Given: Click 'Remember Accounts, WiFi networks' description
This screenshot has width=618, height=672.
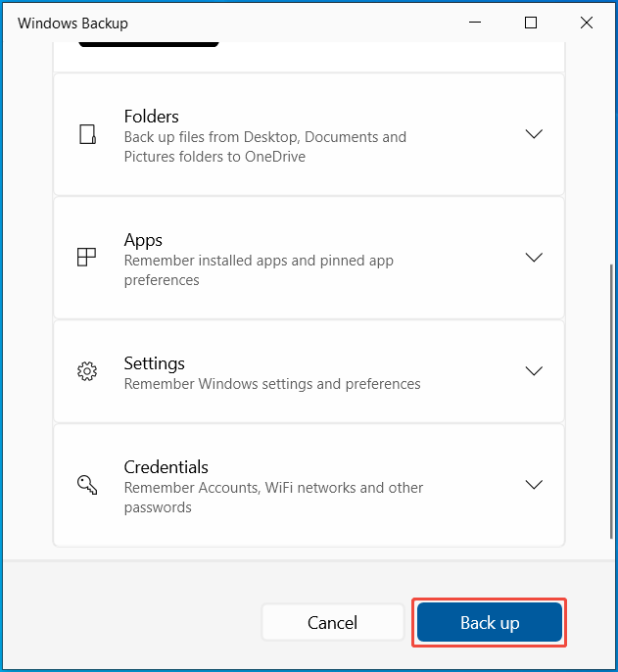Looking at the screenshot, I should (273, 498).
